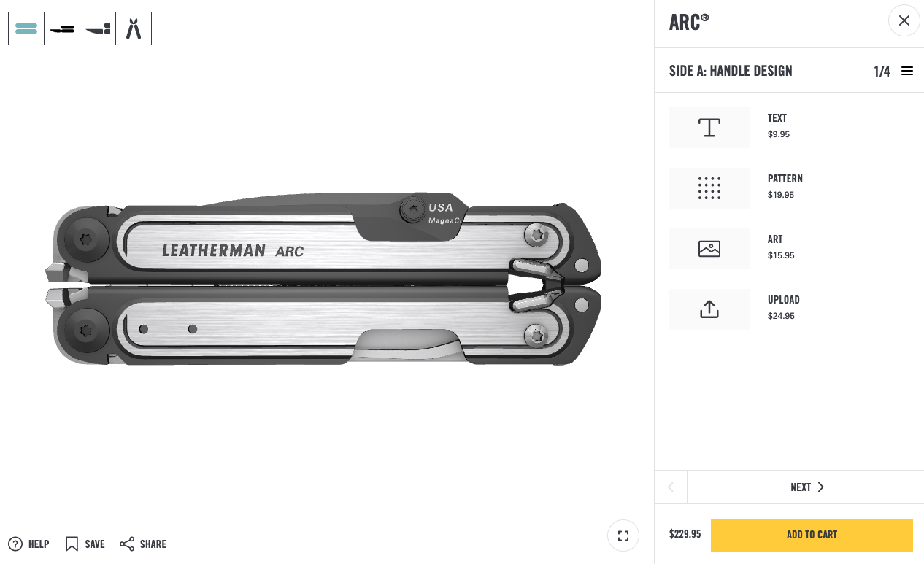924x564 pixels.
Task: Open the fullscreen view icon
Action: click(623, 536)
